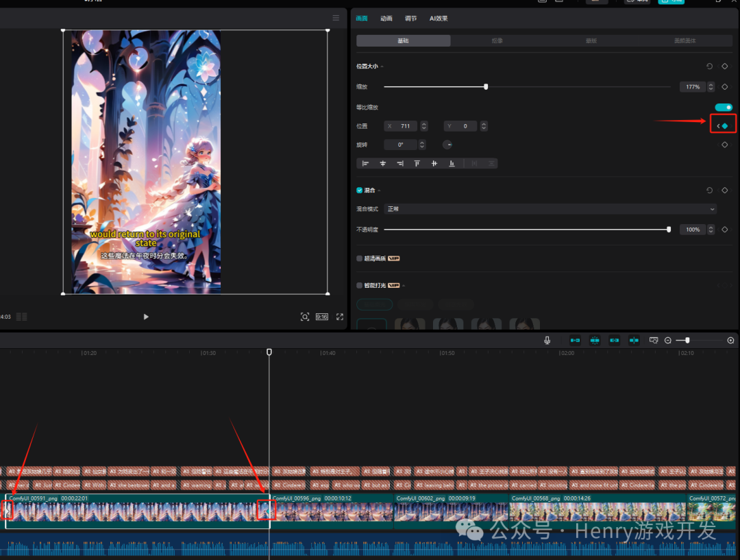Enter fullscreen preview
This screenshot has height=560, width=740.
click(340, 317)
